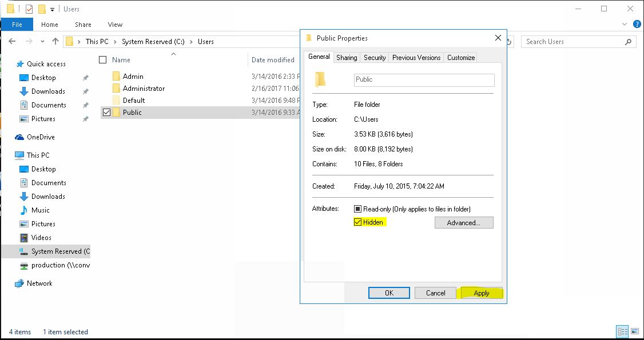Open Documents under This PC
This screenshot has width=644, height=340.
[49, 182]
